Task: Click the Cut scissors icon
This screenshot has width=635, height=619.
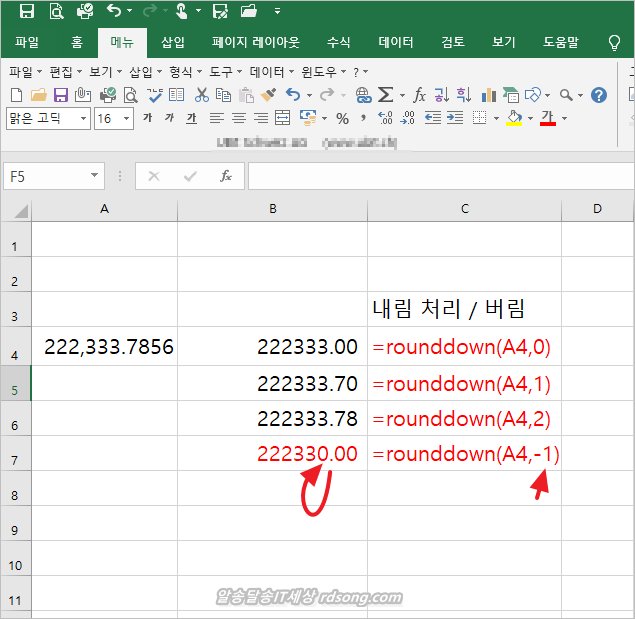Action: pos(202,95)
